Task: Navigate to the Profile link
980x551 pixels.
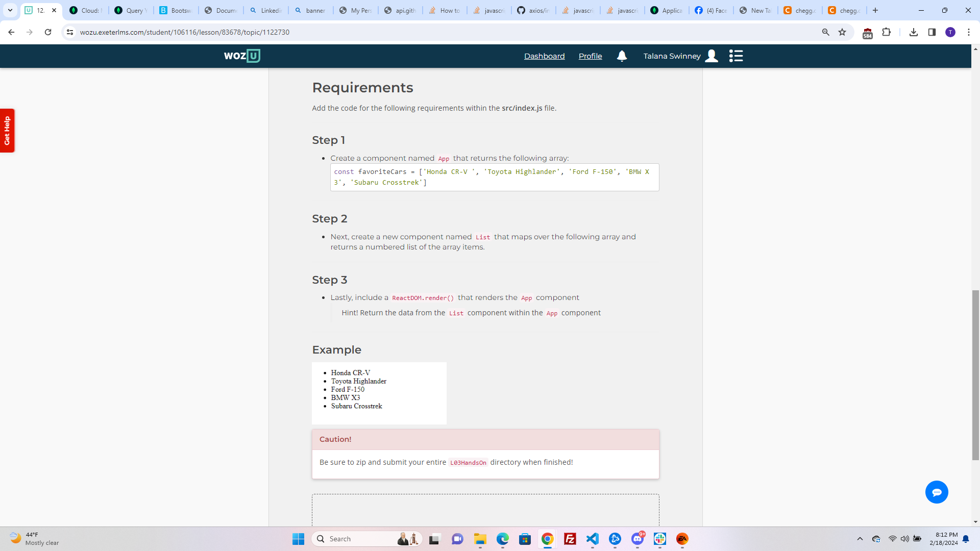Action: click(590, 56)
